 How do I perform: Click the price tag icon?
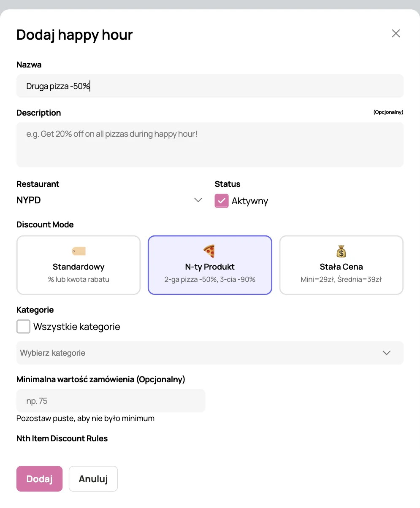point(79,251)
